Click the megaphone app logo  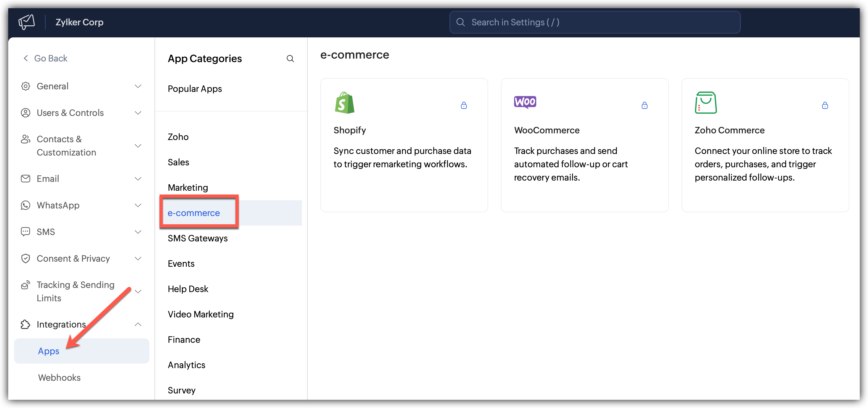(27, 22)
